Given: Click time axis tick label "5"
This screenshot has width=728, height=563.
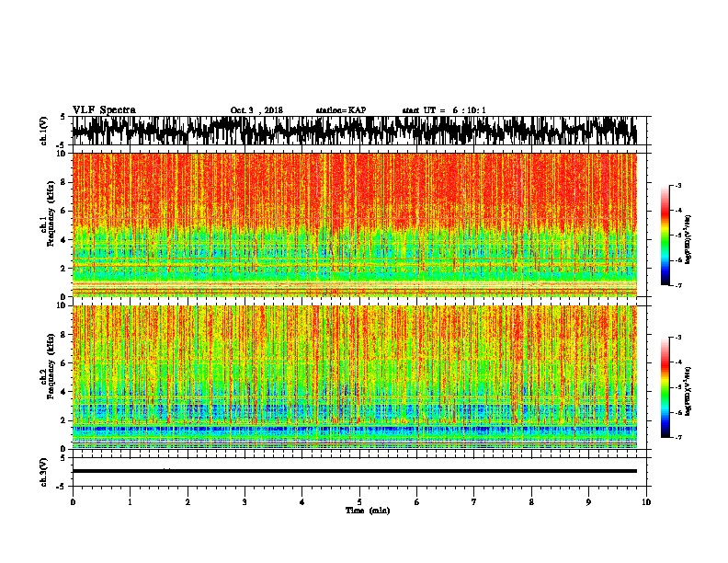Looking at the screenshot, I should pos(359,502).
